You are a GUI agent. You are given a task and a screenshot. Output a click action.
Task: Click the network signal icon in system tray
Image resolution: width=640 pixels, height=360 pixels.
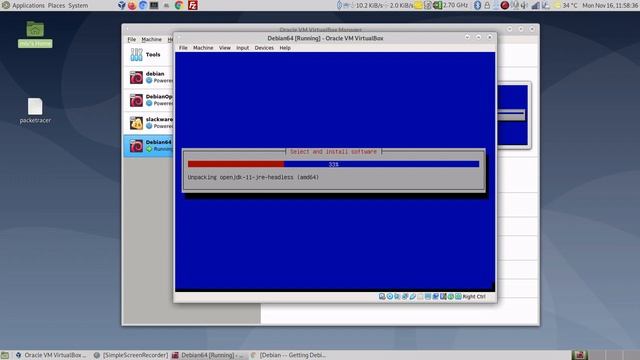(x=535, y=5)
